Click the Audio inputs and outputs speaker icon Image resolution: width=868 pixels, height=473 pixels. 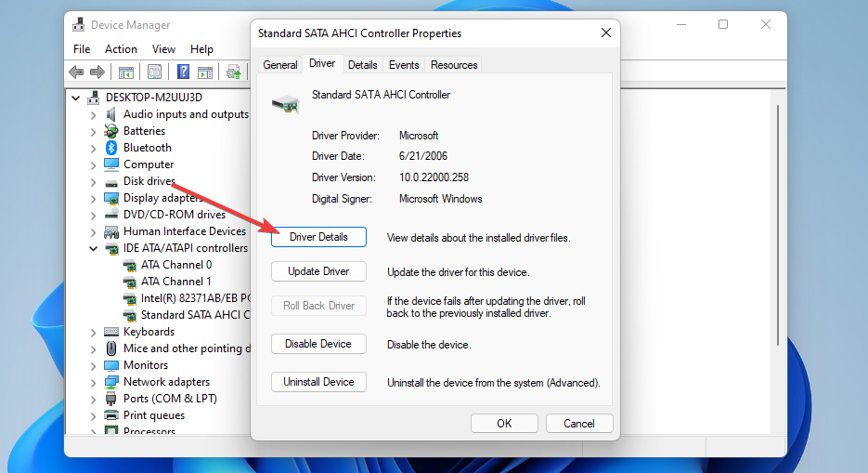[111, 114]
